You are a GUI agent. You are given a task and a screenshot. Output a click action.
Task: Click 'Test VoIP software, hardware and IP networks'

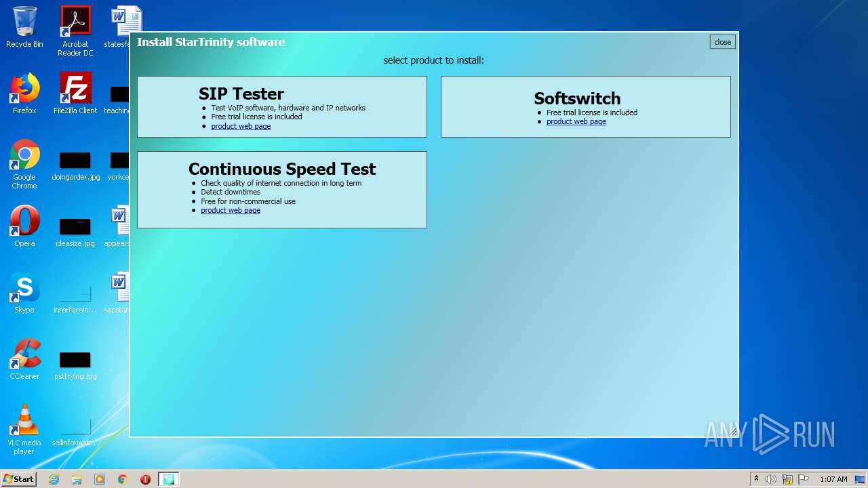288,108
